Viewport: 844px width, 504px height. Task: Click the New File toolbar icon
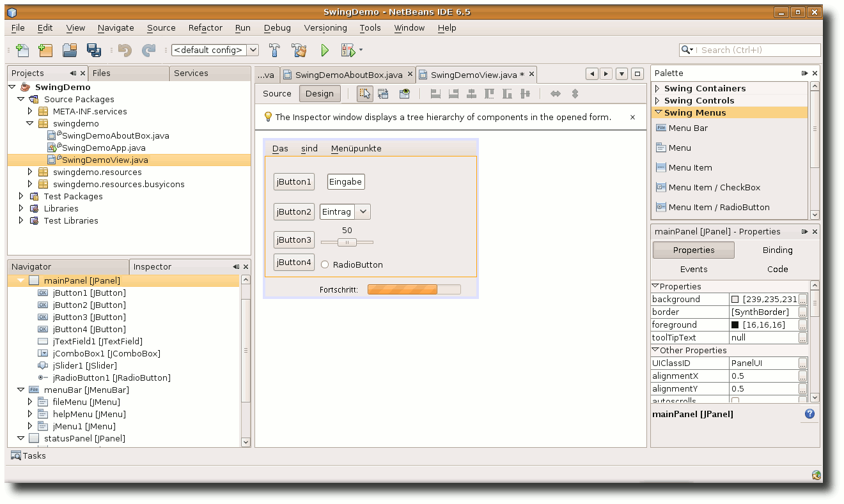tap(22, 50)
